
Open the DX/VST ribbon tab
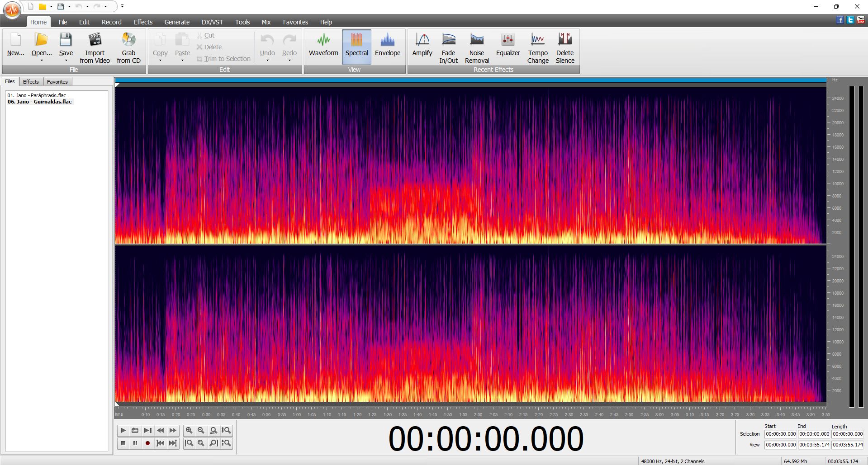(x=212, y=22)
